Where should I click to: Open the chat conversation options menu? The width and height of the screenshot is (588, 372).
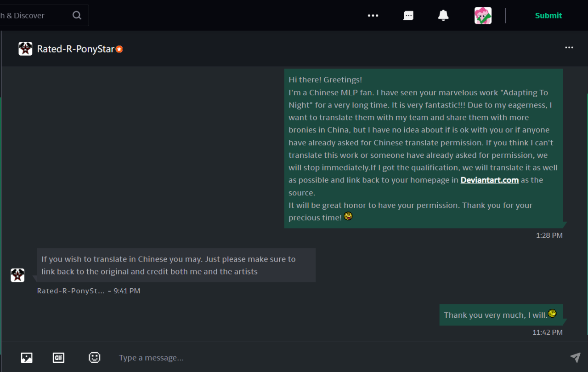pos(569,47)
